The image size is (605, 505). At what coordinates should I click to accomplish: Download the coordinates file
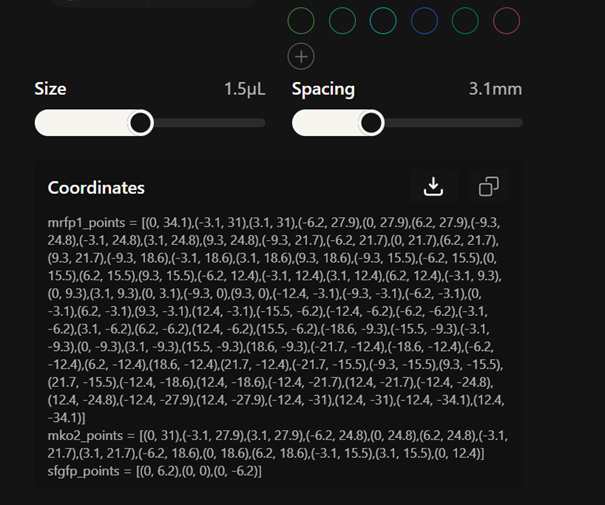(x=433, y=187)
